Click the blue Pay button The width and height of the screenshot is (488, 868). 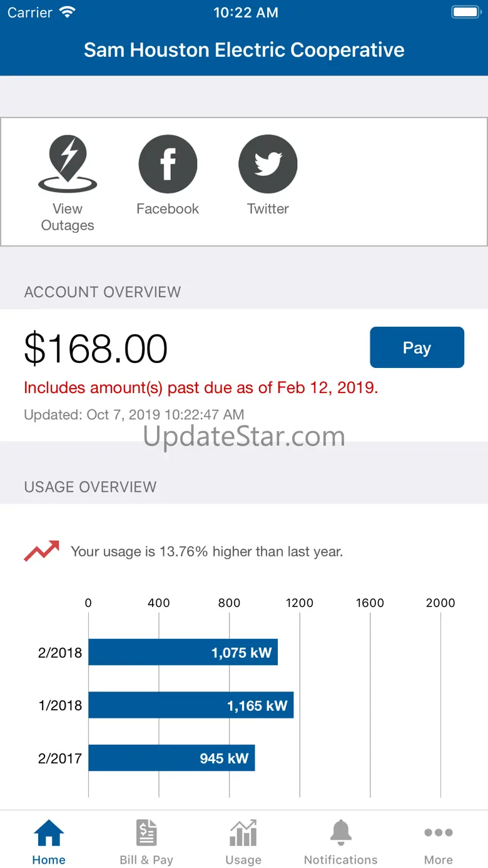click(417, 347)
